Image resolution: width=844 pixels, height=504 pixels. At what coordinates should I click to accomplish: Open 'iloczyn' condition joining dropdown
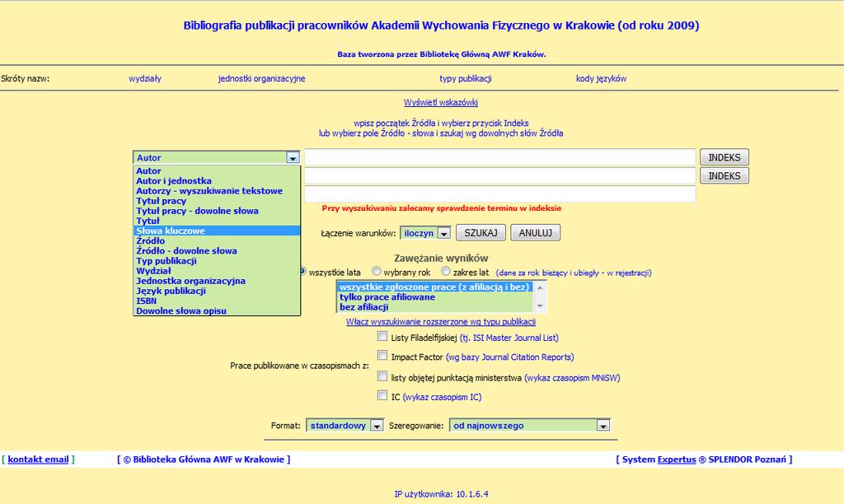pos(425,233)
